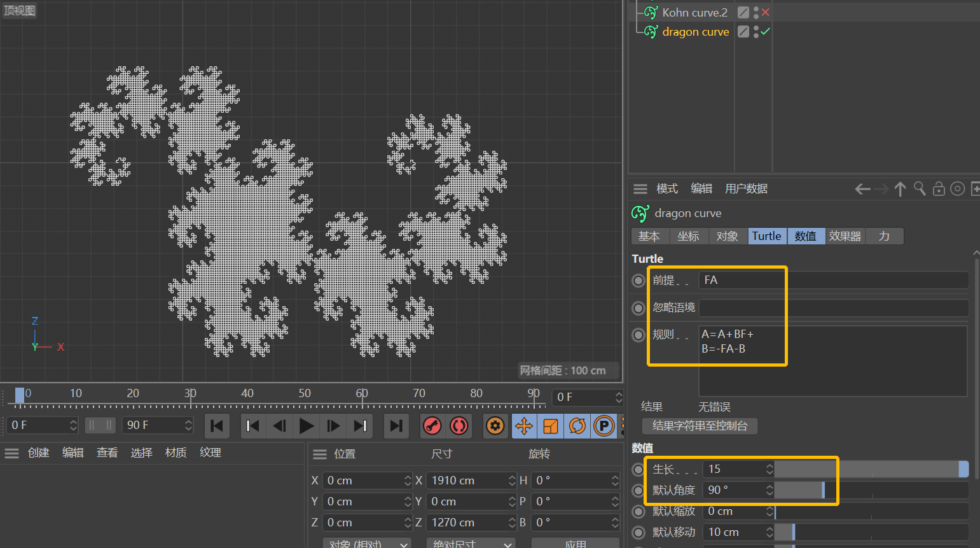The image size is (980, 548).
Task: Click the 默认缩放 value spinner arrows
Action: [x=770, y=511]
